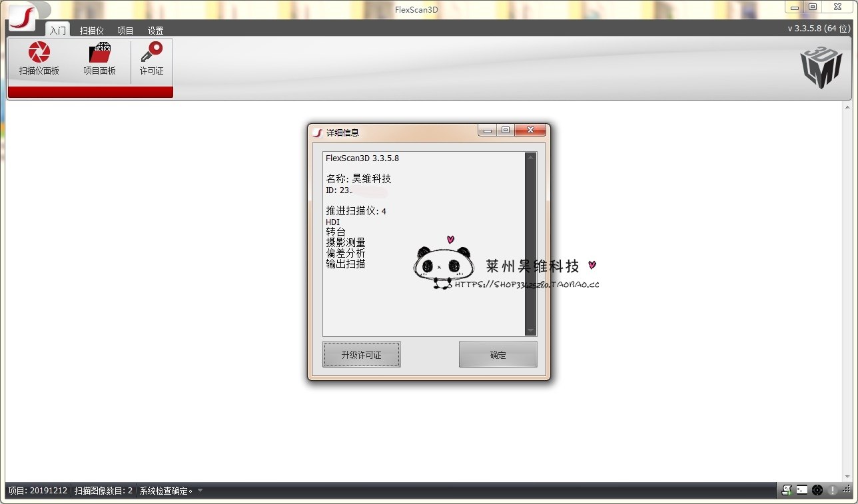
Task: Click the scroll-down arrow in details list
Action: pyautogui.click(x=530, y=330)
